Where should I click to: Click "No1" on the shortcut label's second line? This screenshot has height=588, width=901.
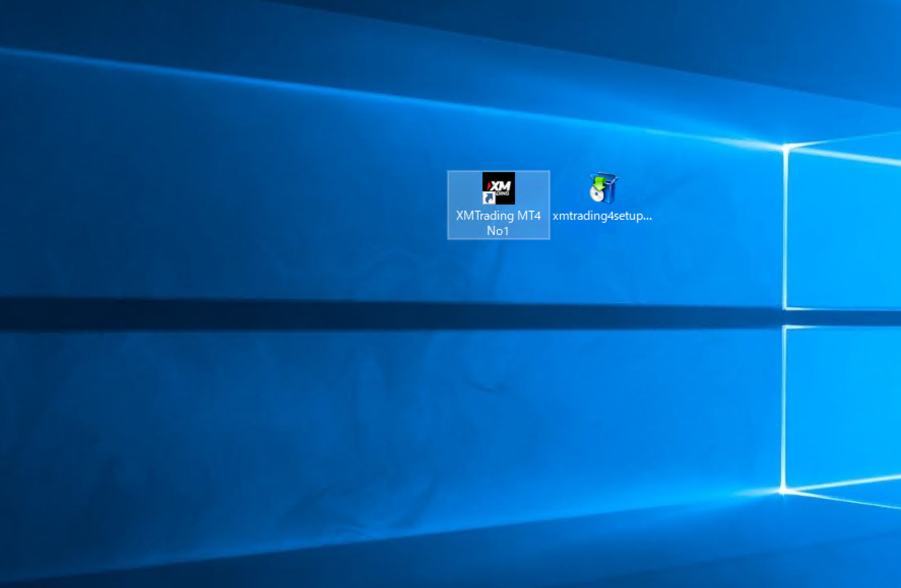[498, 231]
